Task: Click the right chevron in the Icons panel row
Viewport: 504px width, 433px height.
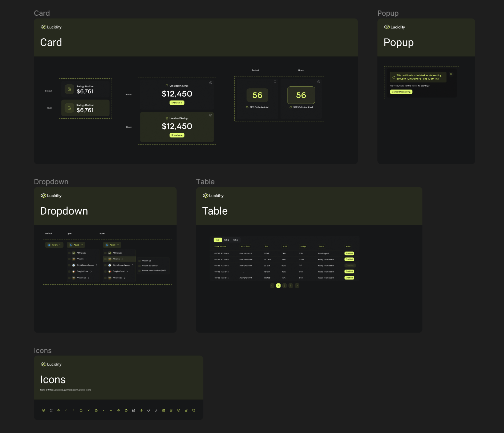Action: [74, 410]
